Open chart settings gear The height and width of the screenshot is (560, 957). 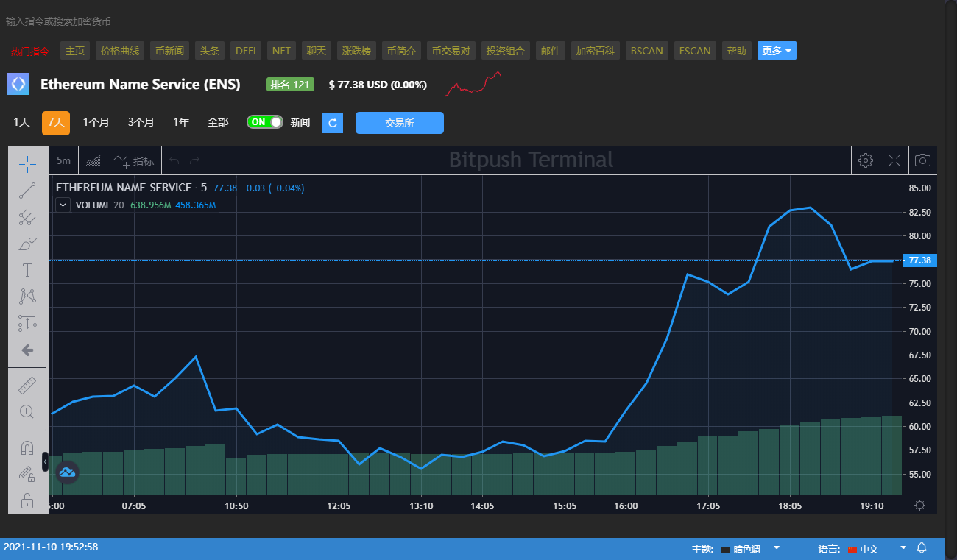coord(866,160)
